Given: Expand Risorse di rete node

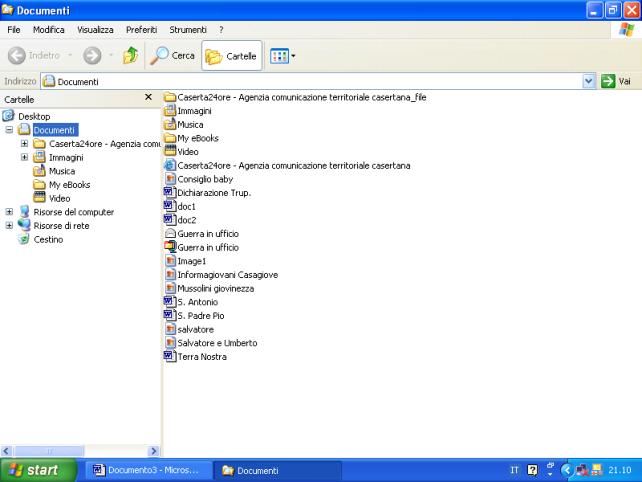Looking at the screenshot, I should [x=9, y=226].
